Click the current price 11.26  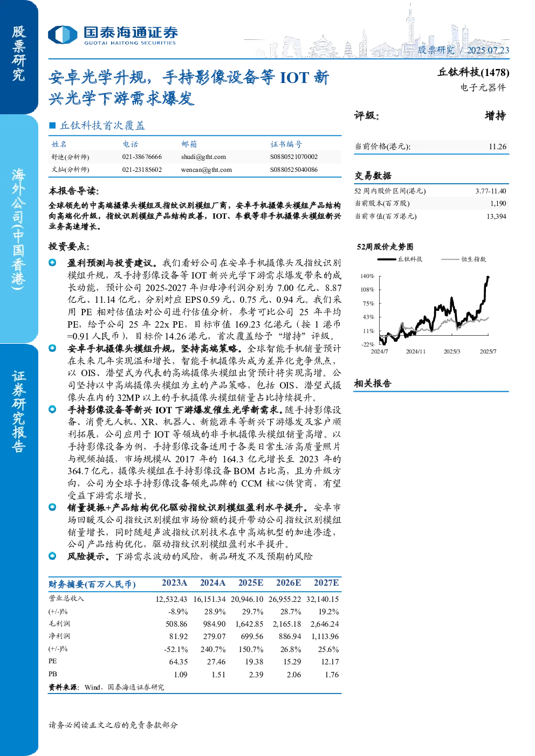[498, 147]
